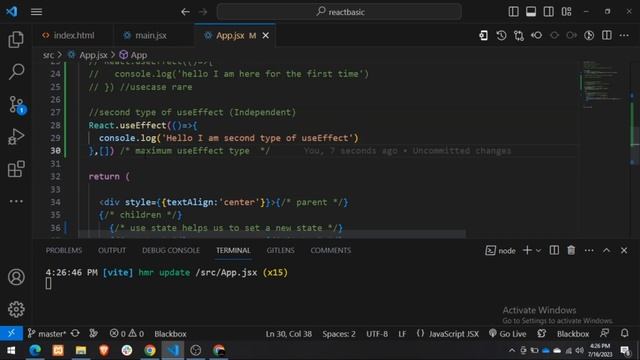Click the compare revisions icon
Viewport: 640px width, 360px height.
519,36
